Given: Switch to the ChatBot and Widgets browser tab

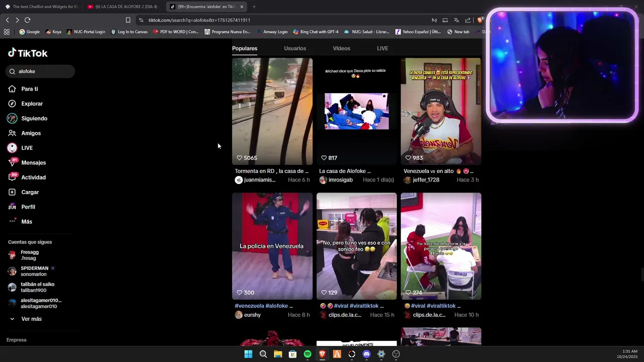Looking at the screenshot, I should click(x=41, y=7).
